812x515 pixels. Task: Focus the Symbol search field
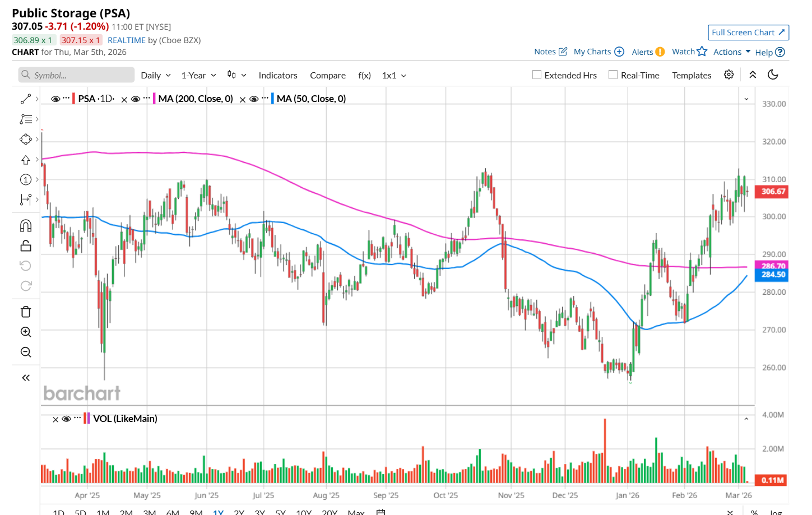point(76,75)
